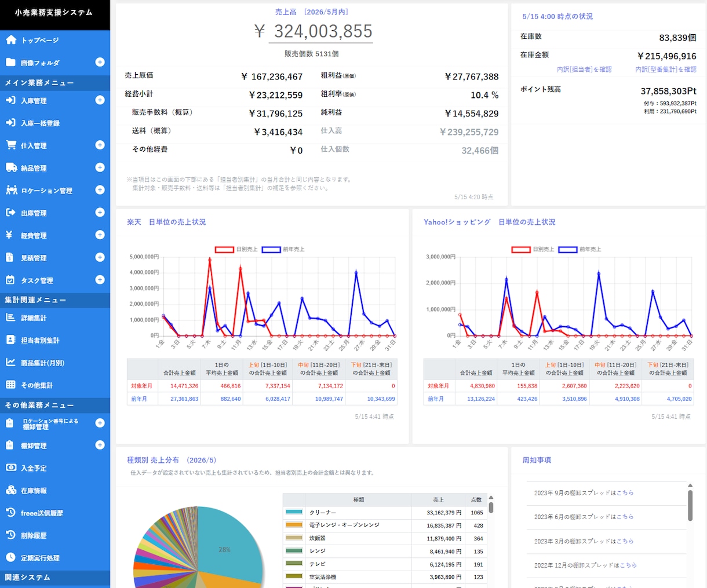The width and height of the screenshot is (707, 588).
Task: Click the calendar-check icon for タスク管理
Action: pyautogui.click(x=10, y=280)
